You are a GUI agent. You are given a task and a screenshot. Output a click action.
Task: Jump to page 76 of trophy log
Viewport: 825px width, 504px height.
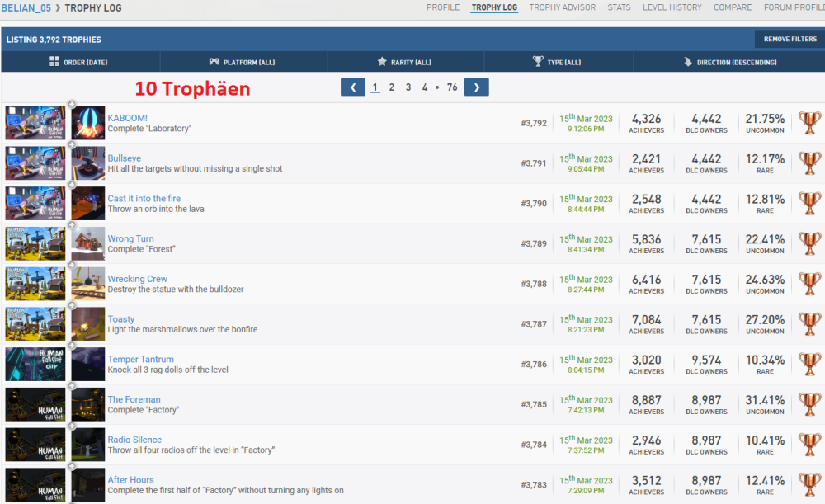click(x=452, y=87)
